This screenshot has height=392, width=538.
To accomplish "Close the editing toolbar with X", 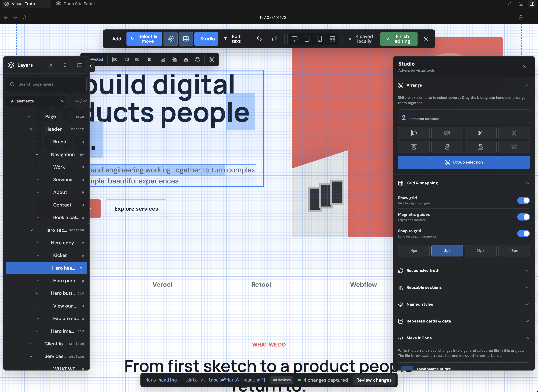I will [x=426, y=39].
